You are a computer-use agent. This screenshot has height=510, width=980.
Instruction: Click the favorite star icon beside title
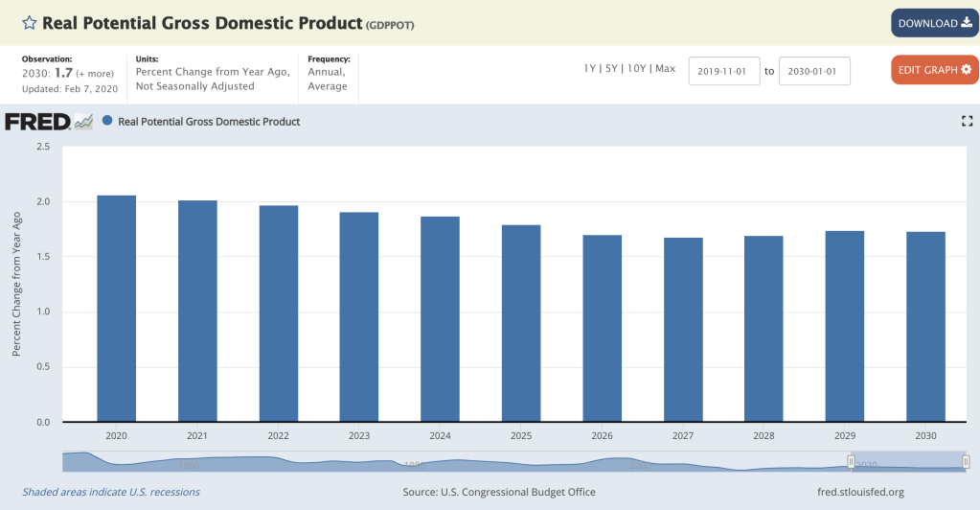point(30,22)
